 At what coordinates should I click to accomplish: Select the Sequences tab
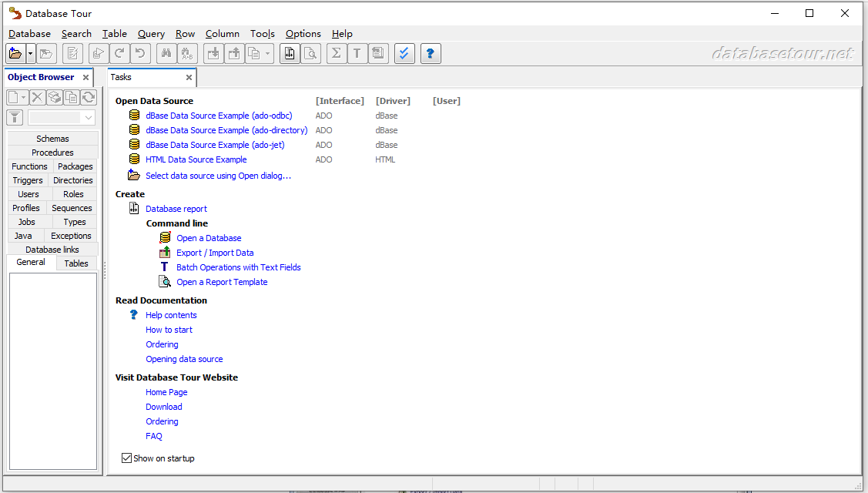pyautogui.click(x=72, y=208)
